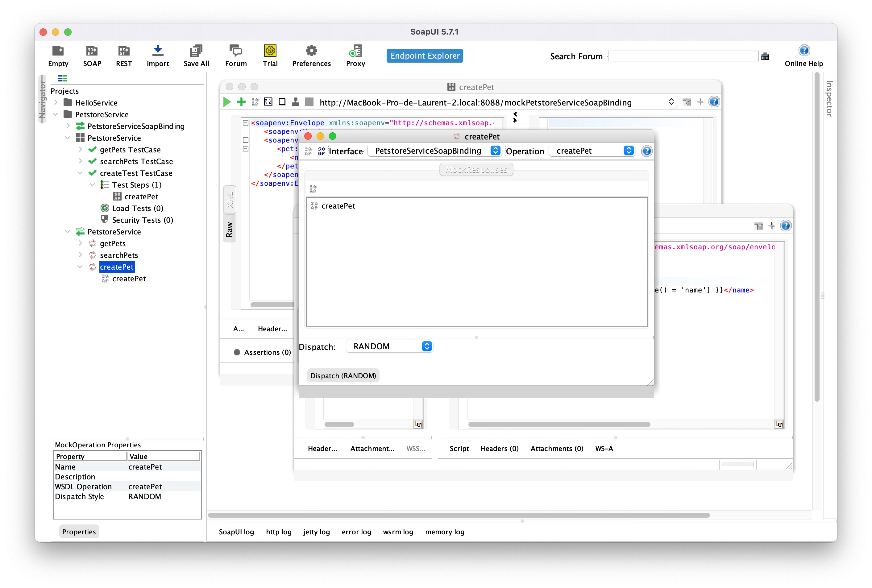Image resolution: width=872 pixels, height=588 pixels.
Task: Open the Interface PetstoreServiceSoapBinding combo box
Action: tap(435, 151)
